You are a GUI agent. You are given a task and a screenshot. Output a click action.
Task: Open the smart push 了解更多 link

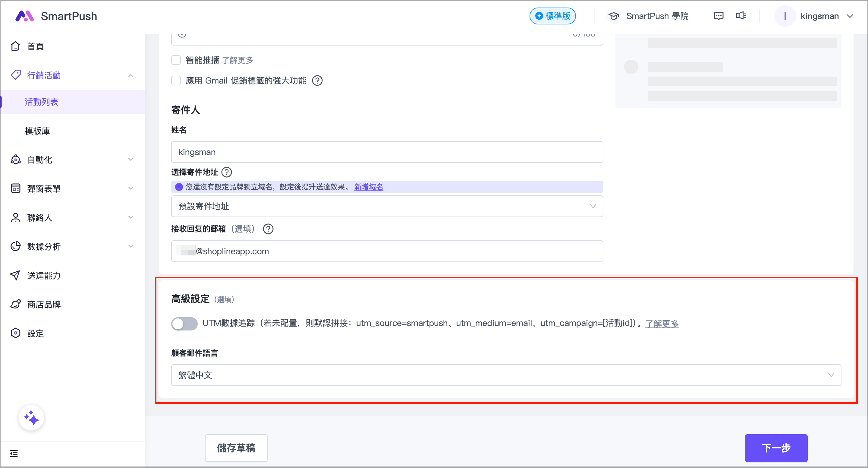[237, 60]
